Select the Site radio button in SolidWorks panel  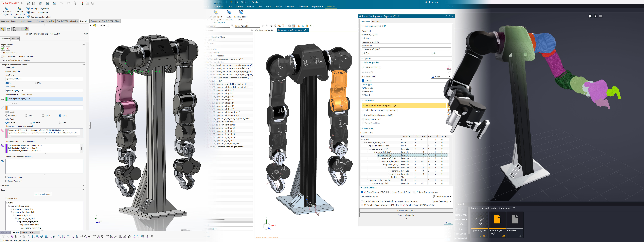tap(36, 83)
